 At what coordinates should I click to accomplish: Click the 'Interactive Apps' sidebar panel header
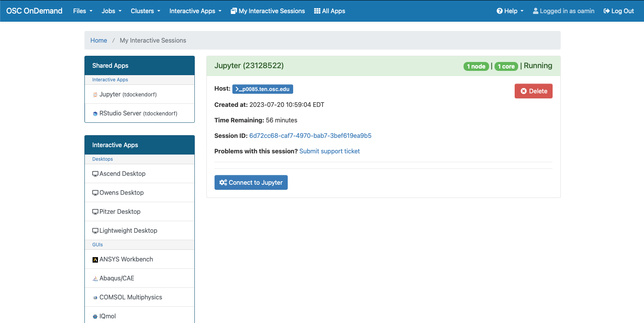point(139,145)
